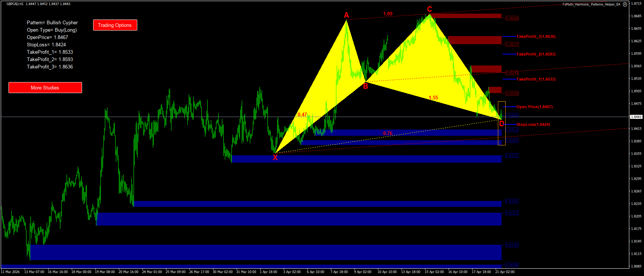Click the 15 Apr 02:00 time label
Screen dimensions: 644x276
click(434, 272)
